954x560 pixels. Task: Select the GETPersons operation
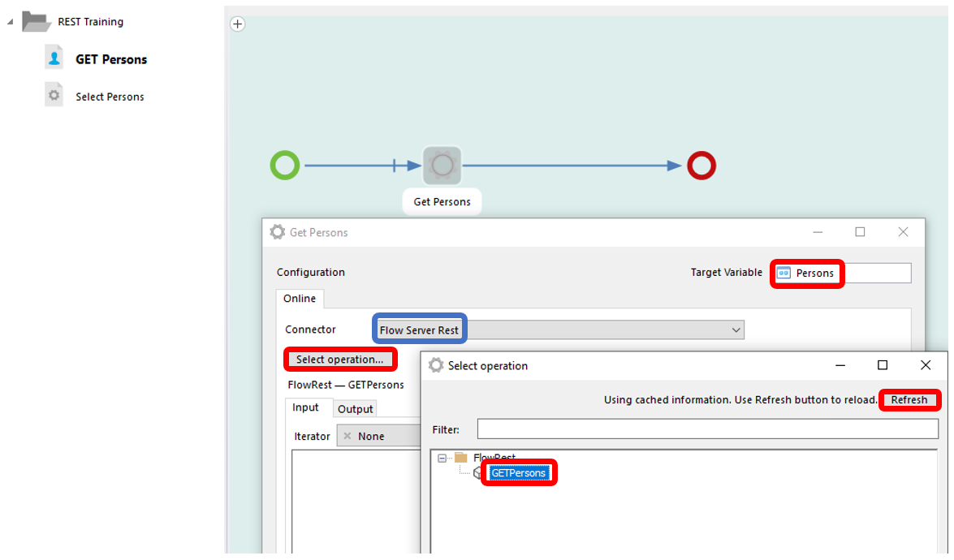(x=519, y=473)
